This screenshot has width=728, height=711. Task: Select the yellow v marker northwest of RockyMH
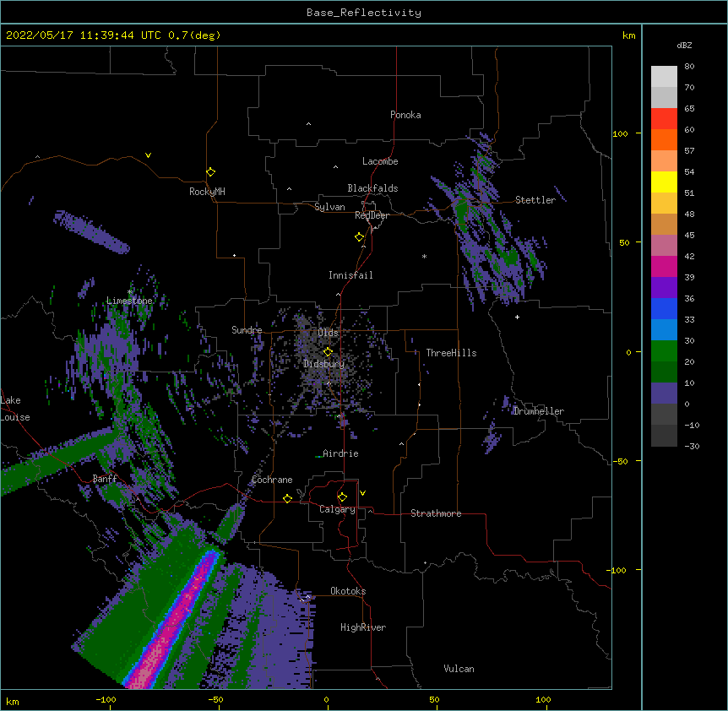point(148,155)
